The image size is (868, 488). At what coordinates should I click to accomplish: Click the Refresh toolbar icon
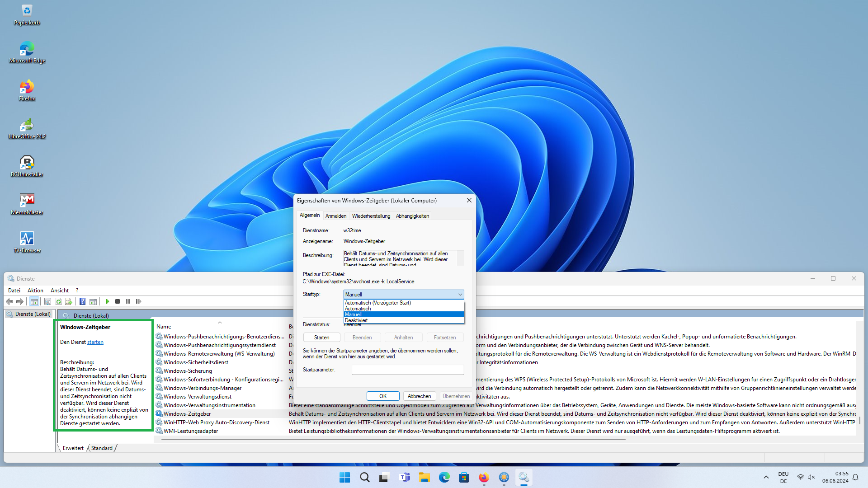(58, 301)
